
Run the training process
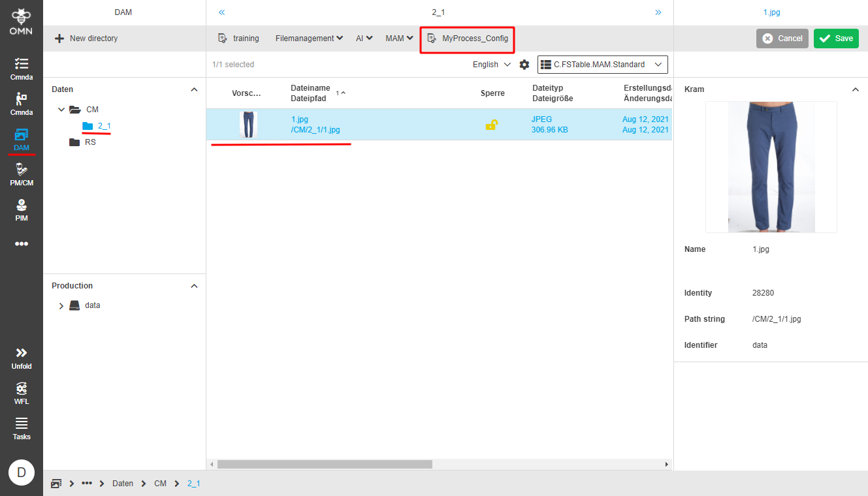pos(238,39)
